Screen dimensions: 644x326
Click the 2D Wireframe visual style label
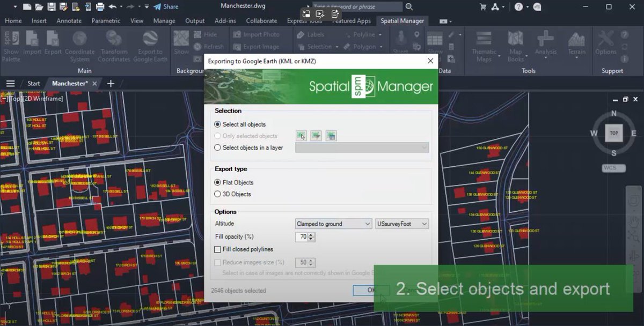pos(43,99)
